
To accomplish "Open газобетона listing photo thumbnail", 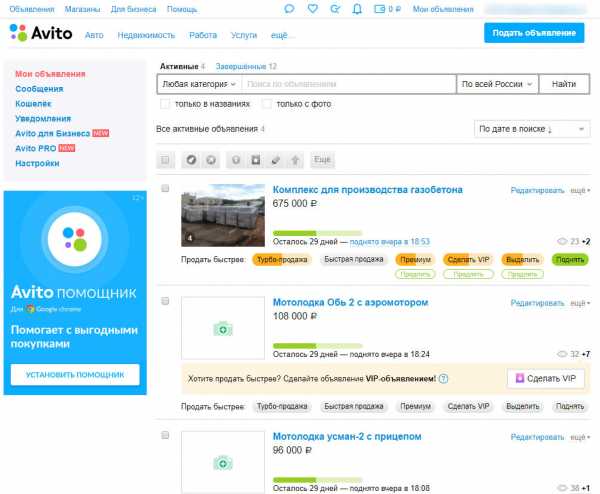I will pyautogui.click(x=223, y=215).
